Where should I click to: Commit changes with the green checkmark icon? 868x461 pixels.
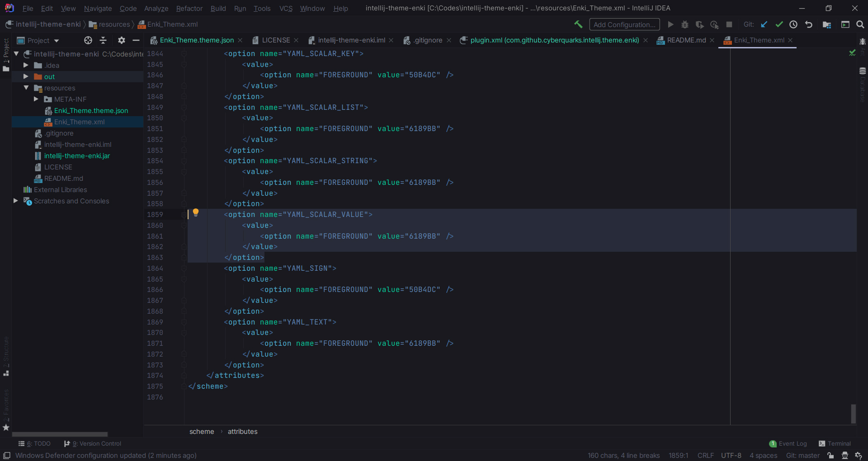point(779,24)
